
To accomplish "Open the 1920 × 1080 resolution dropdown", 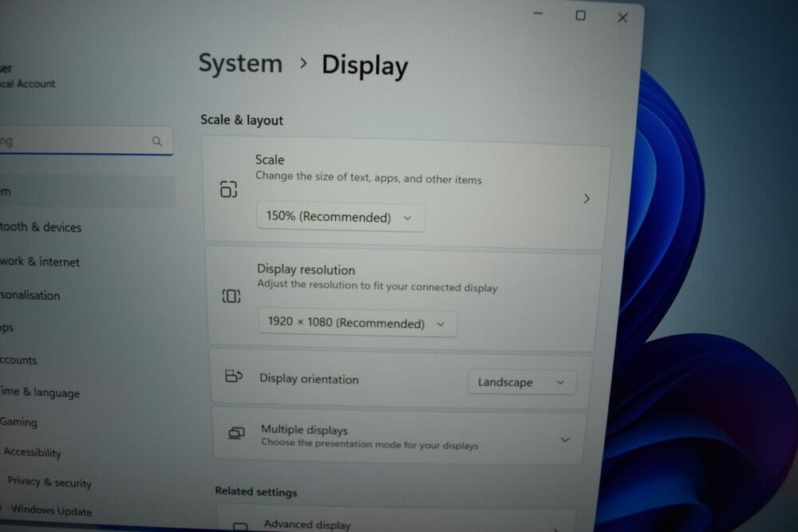I will coord(358,323).
